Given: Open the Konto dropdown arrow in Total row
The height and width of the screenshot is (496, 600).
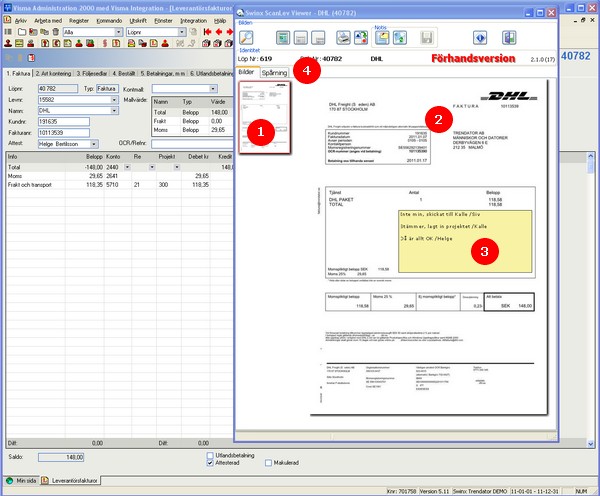Looking at the screenshot, I should click(127, 167).
